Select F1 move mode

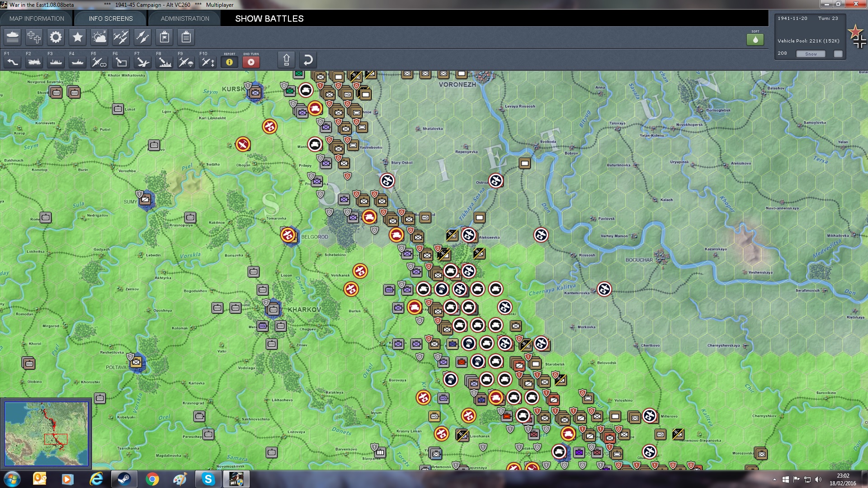[12, 62]
